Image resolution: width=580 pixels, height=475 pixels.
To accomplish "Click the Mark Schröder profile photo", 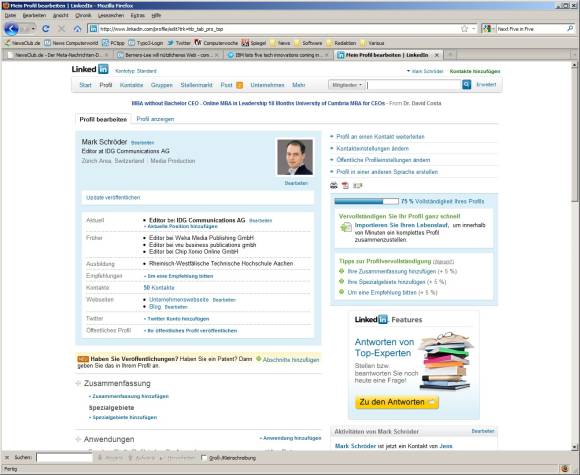I will [295, 157].
